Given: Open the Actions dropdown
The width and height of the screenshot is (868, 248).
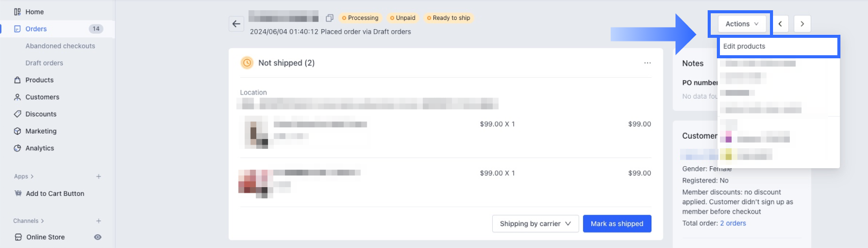Looking at the screenshot, I should (742, 24).
